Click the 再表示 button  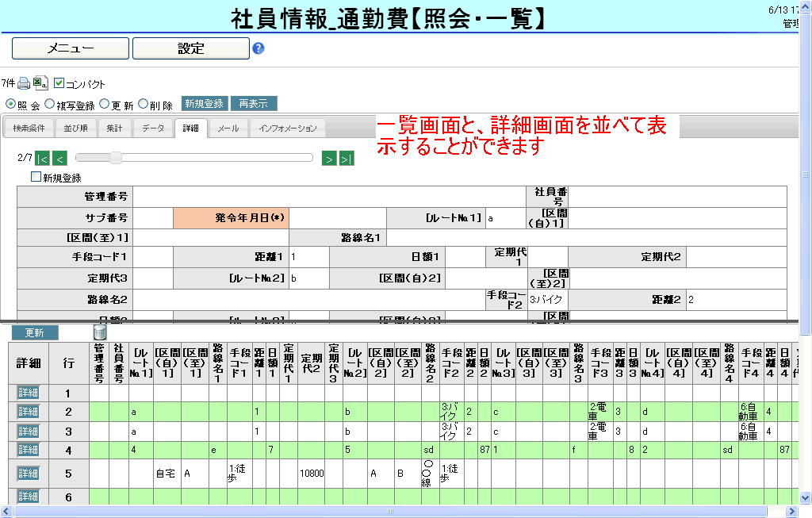[253, 104]
